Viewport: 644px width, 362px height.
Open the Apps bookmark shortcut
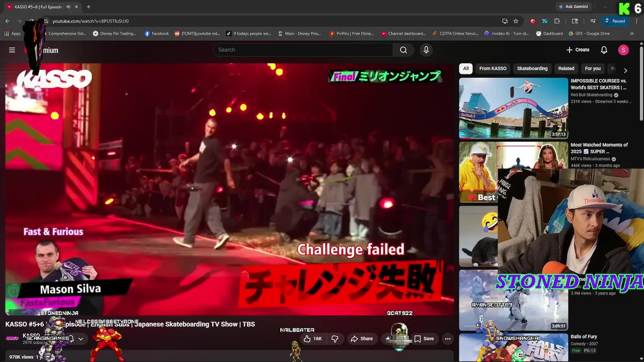click(13, 34)
